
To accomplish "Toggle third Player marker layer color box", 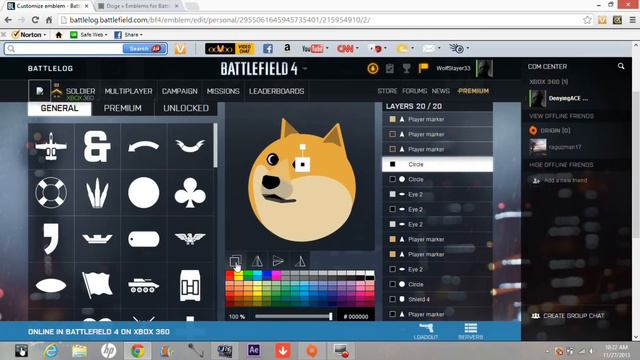I will click(392, 149).
